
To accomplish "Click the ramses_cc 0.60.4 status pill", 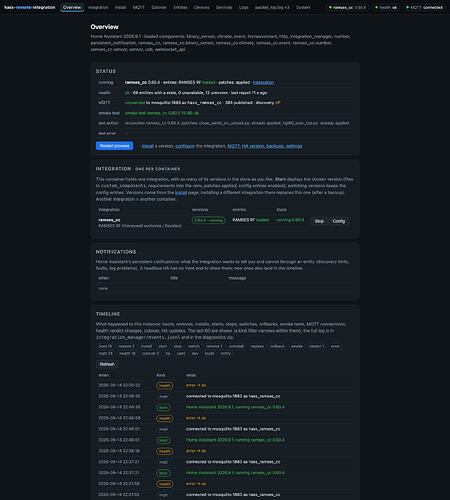I will pos(347,7).
